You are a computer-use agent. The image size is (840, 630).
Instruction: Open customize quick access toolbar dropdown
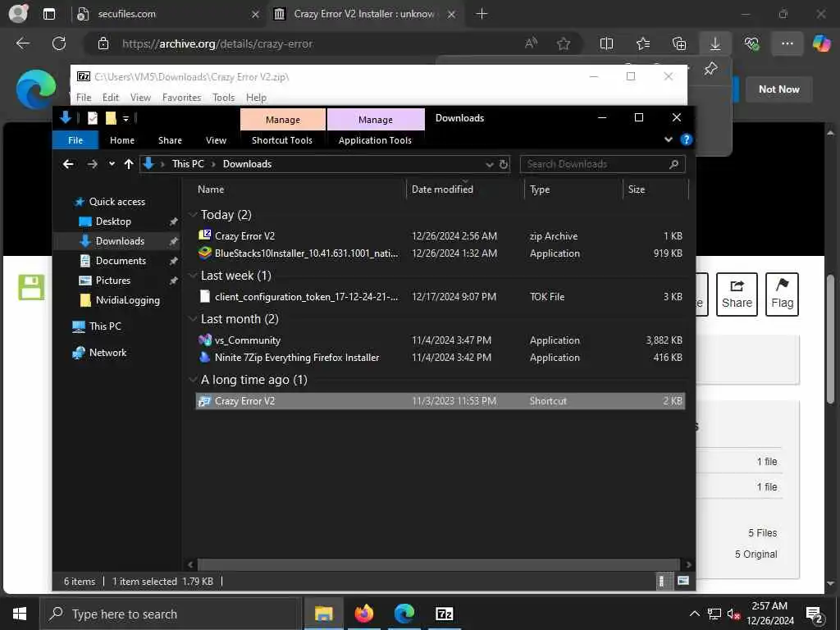(126, 118)
